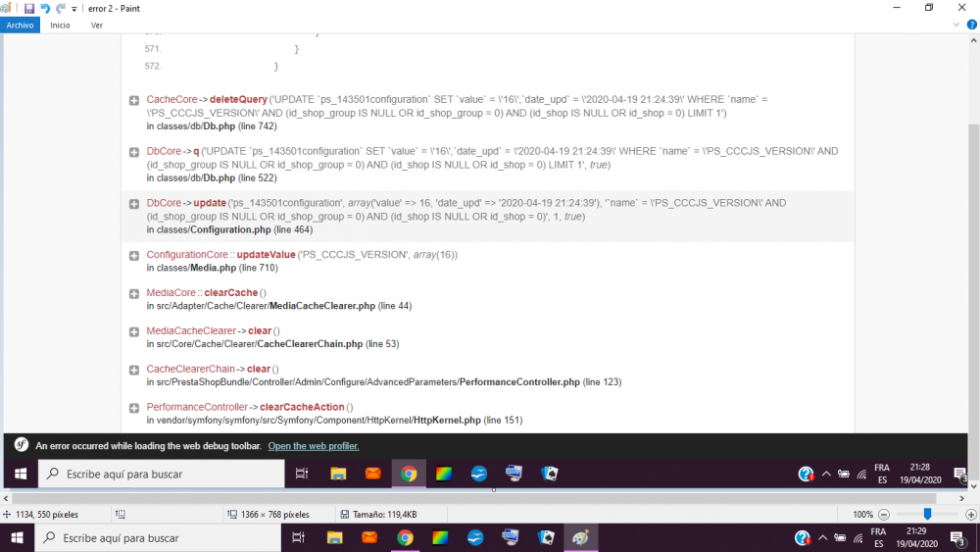Screen dimensions: 980x552
Task: Switch to the Ver ribbon tab
Action: click(x=96, y=25)
